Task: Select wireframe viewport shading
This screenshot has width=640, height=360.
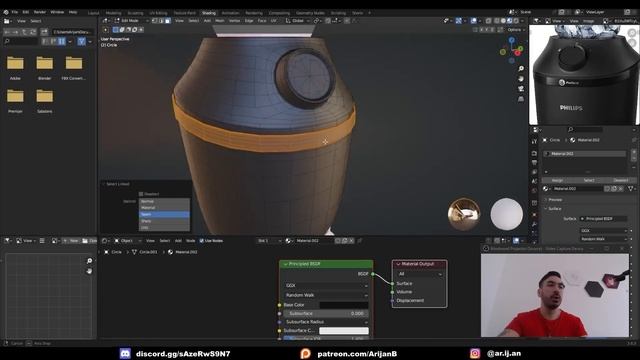Action: (497, 20)
